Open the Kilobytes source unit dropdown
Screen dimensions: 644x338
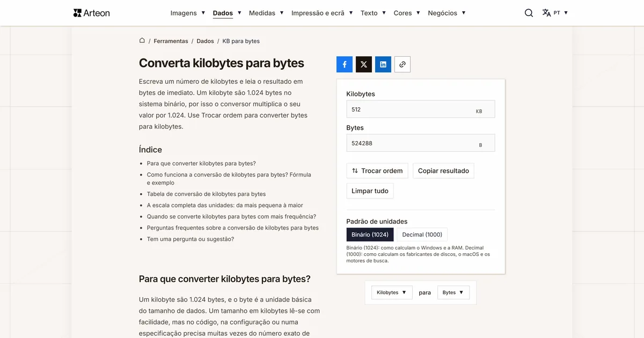[x=392, y=292]
